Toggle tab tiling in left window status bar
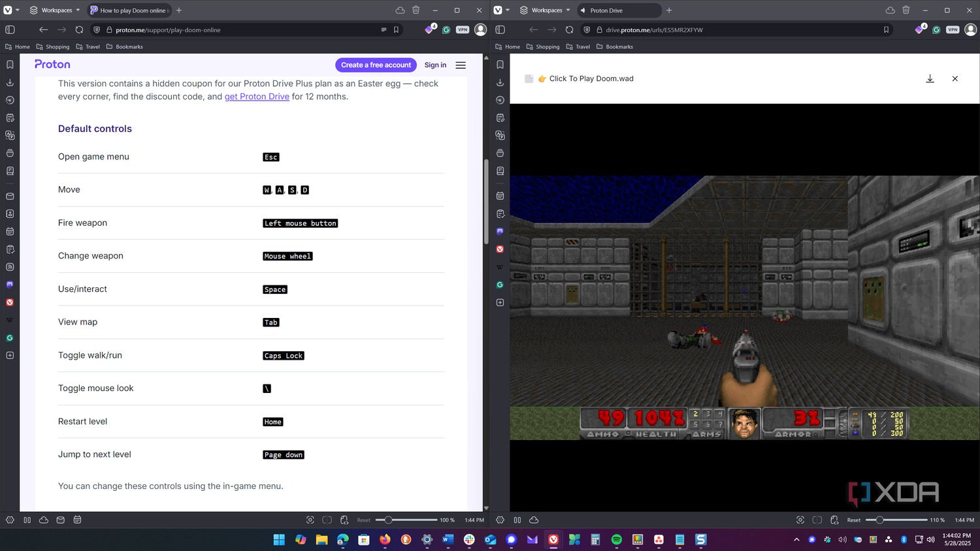The height and width of the screenshot is (551, 980). [x=327, y=520]
